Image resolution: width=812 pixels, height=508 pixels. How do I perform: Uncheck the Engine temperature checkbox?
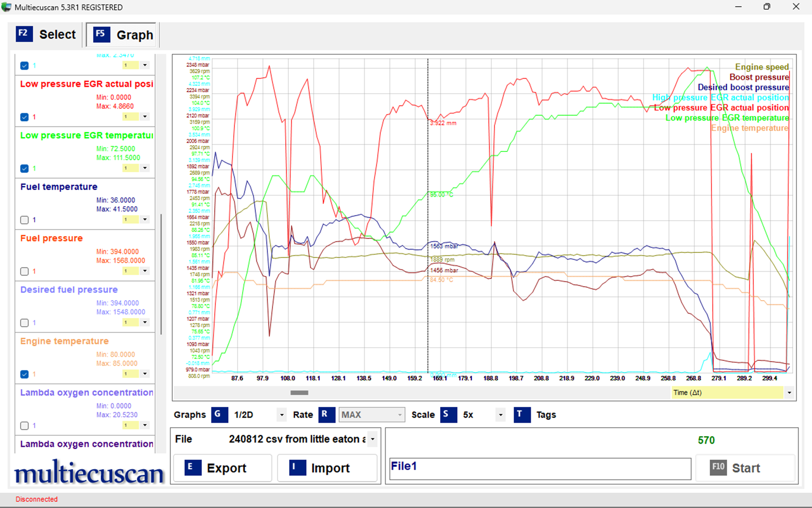(24, 374)
